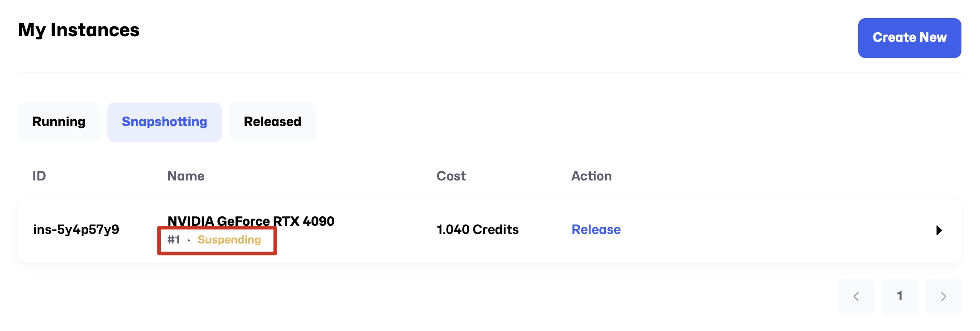This screenshot has height=331, width=980.
Task: Click the 1.040 Credits cost value
Action: point(477,229)
